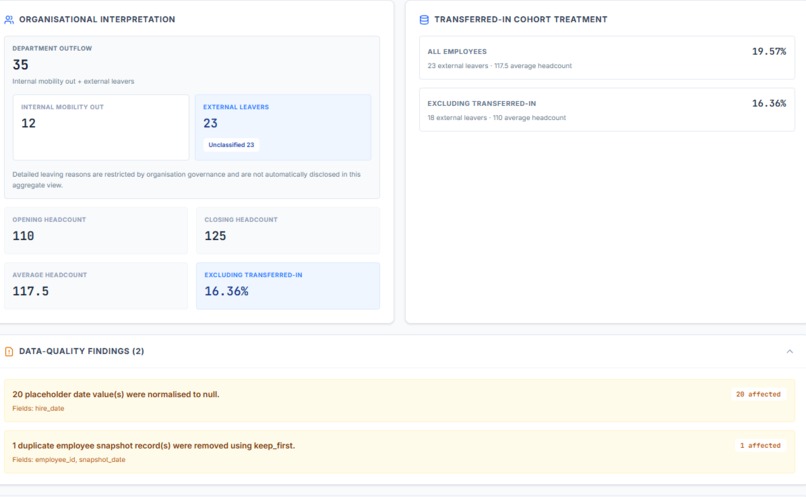Screen dimensions: 806x497
Task: Click 'Fields: employee_id, snapshot_date' text
Action: coord(69,459)
